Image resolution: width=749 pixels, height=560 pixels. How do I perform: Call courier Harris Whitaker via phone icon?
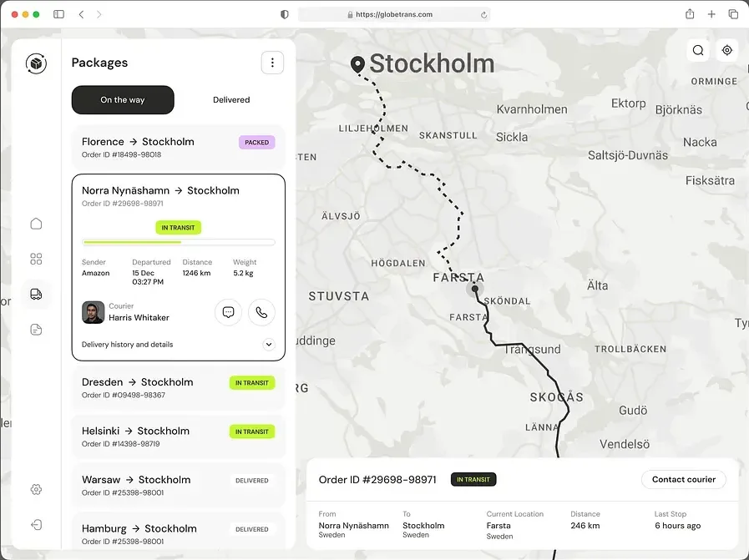point(261,312)
